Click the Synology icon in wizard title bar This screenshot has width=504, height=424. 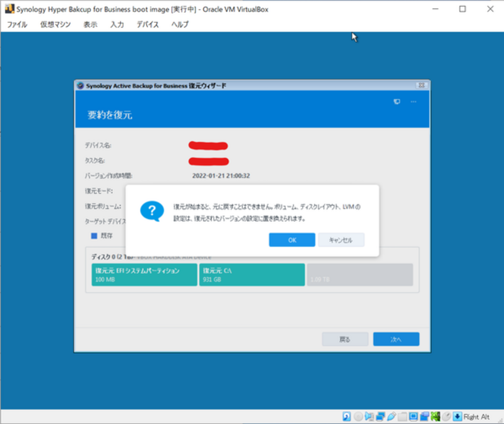coord(80,86)
